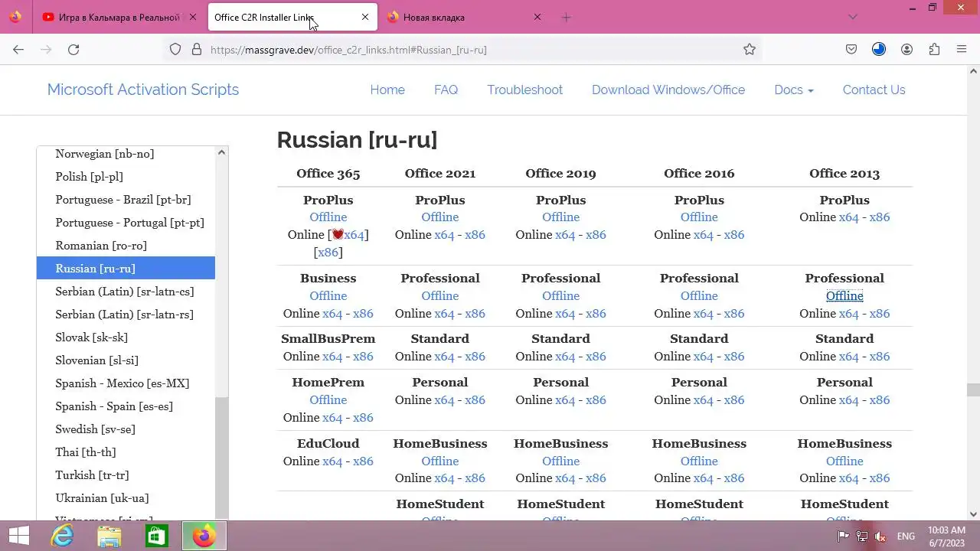This screenshot has width=980, height=551.
Task: Open the Troubleshoot nav item
Action: click(525, 90)
